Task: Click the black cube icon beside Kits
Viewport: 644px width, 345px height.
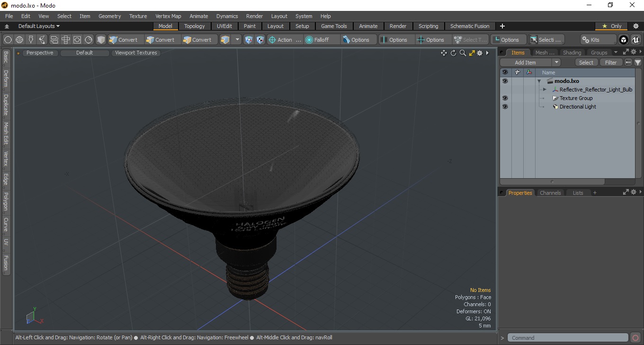Action: click(x=624, y=40)
